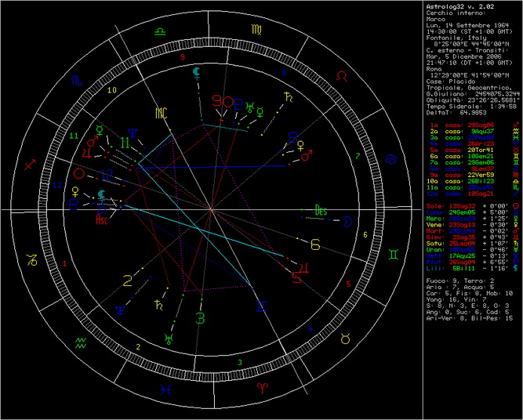
Task: Click the red Sun symbol near cusp 12
Action: [79, 173]
